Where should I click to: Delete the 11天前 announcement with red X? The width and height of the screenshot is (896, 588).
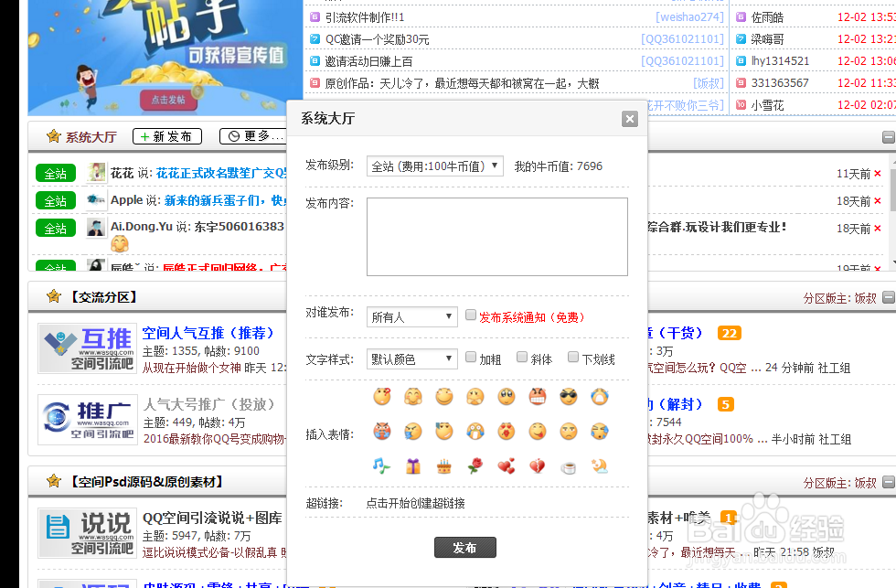878,173
